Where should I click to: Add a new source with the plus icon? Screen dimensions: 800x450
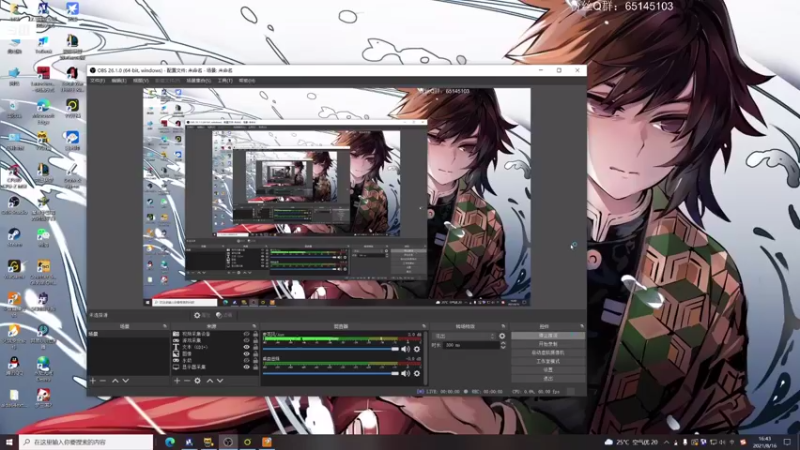(177, 381)
